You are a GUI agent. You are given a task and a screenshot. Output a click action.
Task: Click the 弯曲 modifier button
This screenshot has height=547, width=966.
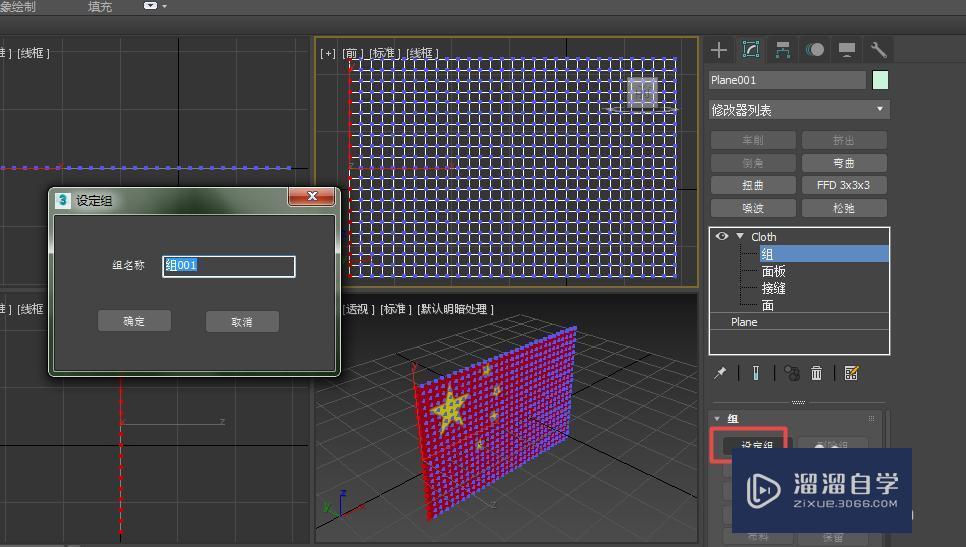pyautogui.click(x=844, y=163)
